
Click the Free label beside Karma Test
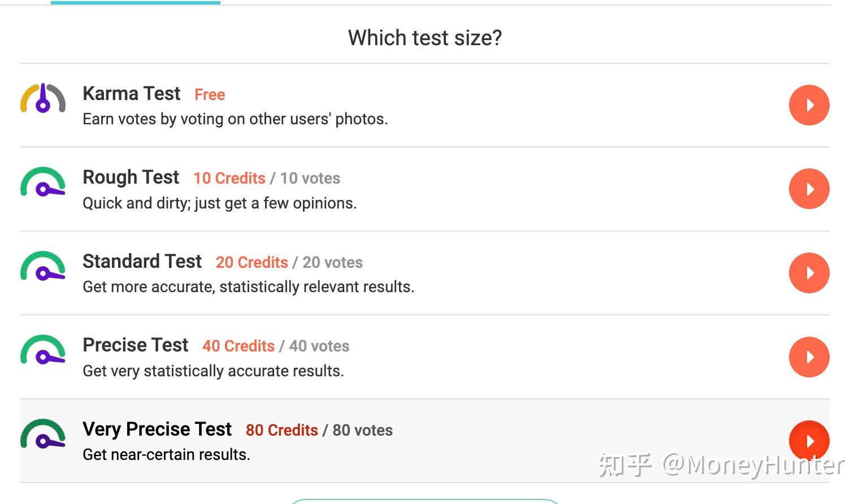(210, 95)
